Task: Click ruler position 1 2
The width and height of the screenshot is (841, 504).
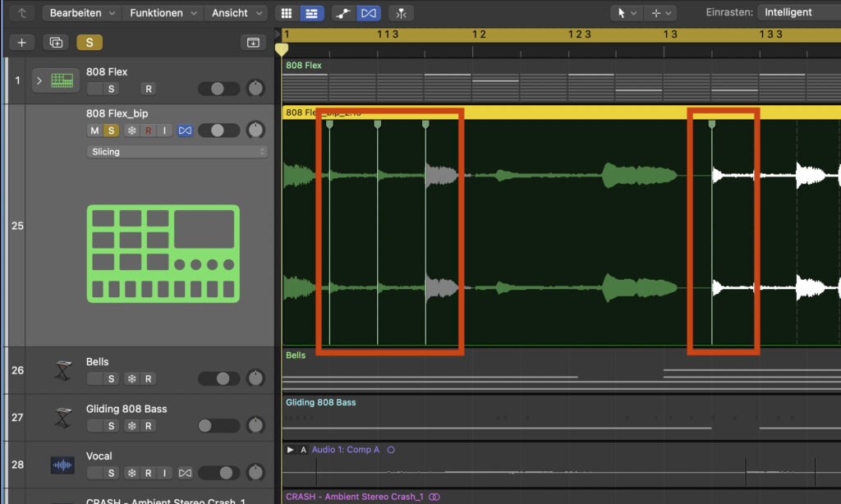Action: click(x=479, y=34)
